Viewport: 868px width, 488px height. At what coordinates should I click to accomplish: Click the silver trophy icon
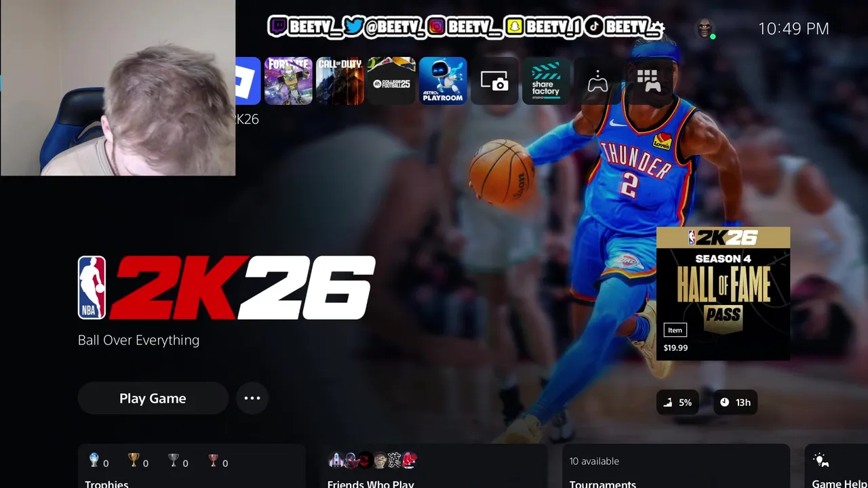coord(174,461)
